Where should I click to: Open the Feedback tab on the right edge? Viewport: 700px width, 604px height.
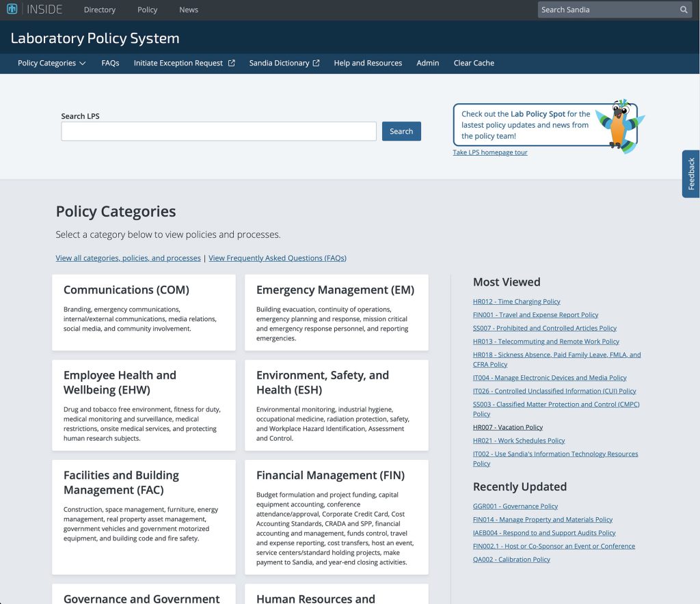coord(690,174)
